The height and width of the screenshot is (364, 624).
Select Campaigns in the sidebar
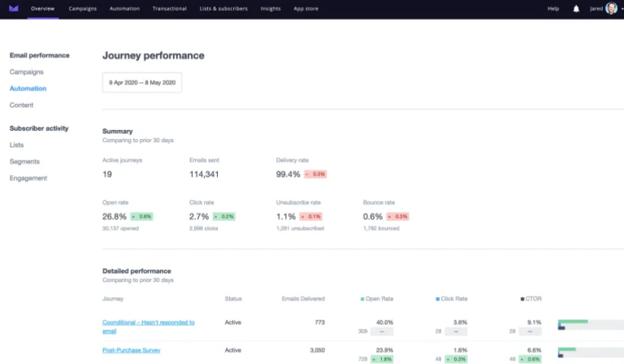(x=27, y=72)
